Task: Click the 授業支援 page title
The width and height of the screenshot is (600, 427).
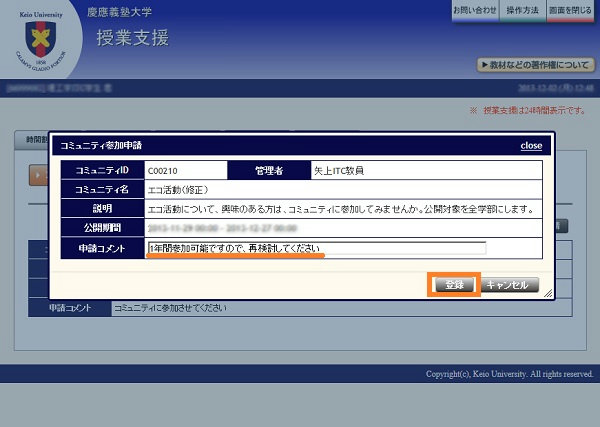Action: pyautogui.click(x=132, y=38)
